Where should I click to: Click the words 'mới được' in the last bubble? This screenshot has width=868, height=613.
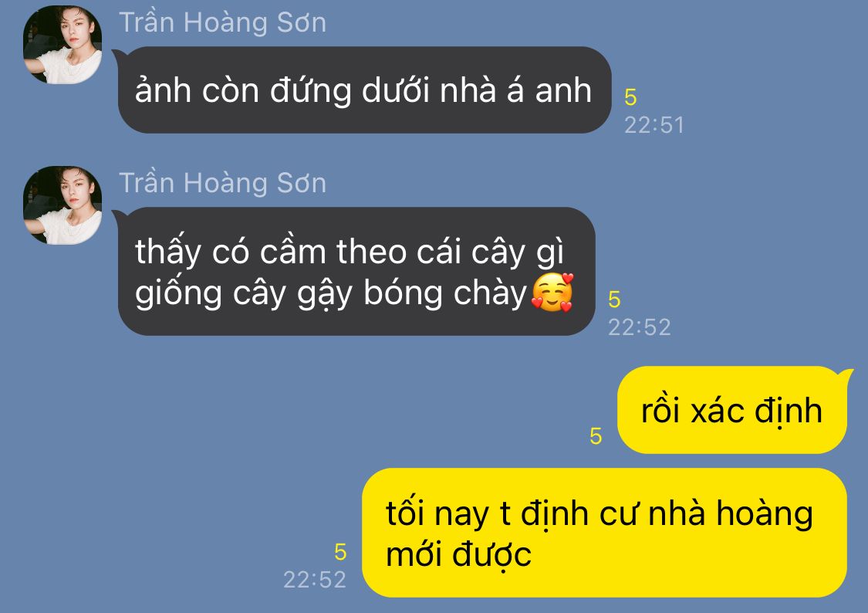pos(458,555)
